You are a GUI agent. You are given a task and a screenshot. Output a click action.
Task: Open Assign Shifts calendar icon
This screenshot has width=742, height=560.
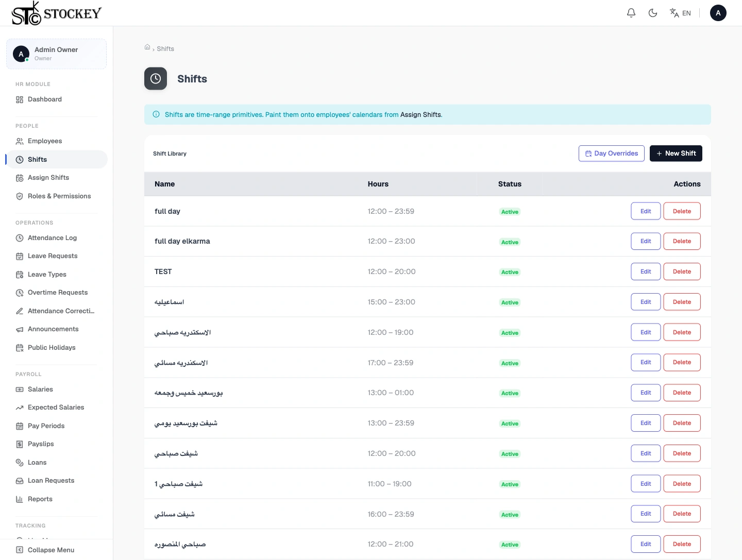[20, 178]
